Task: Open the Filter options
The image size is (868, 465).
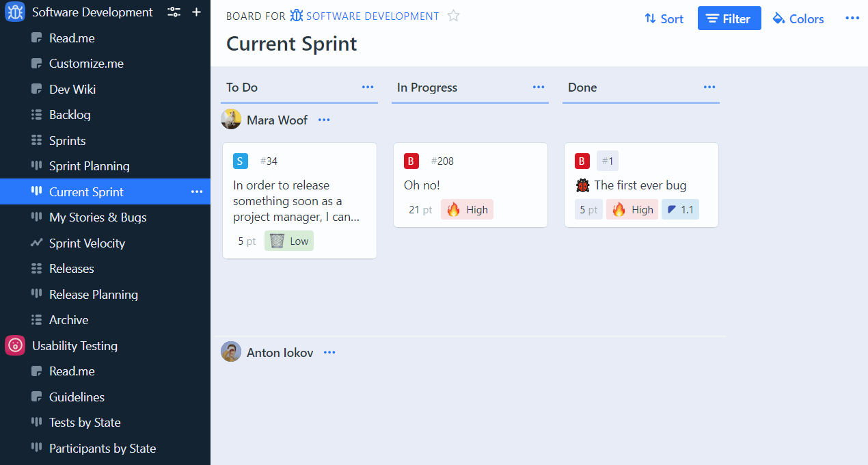Action: coord(729,18)
